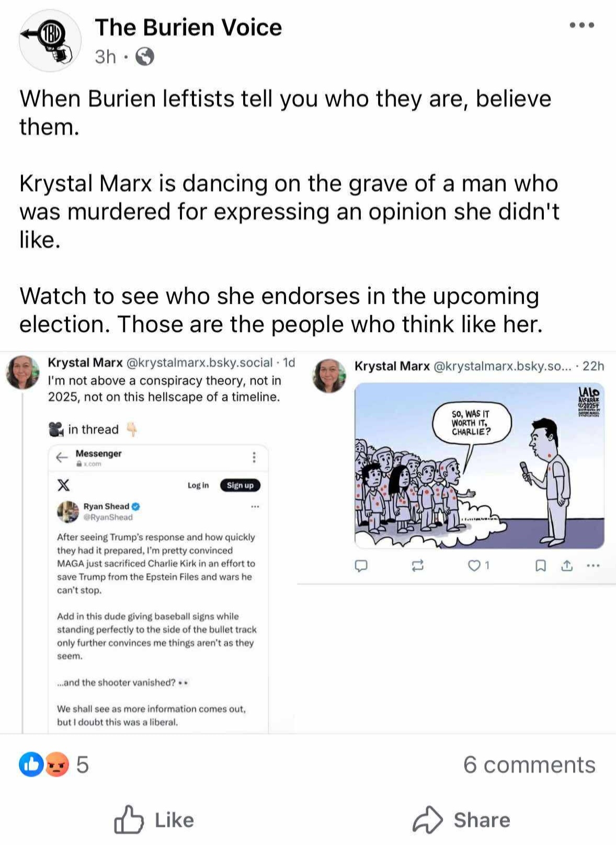This screenshot has height=845, width=616.
Task: Click the X logo in embedded screenshot
Action: click(x=63, y=485)
